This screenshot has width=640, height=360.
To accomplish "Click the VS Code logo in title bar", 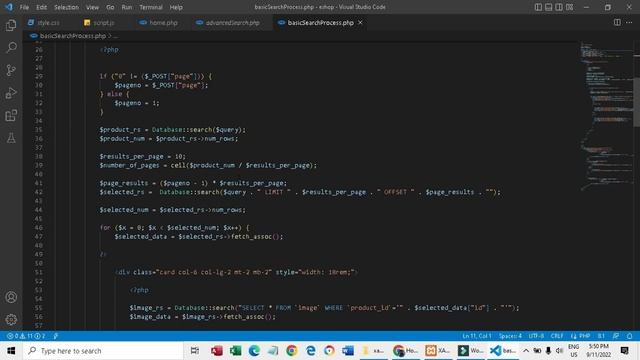I will tap(9, 7).
